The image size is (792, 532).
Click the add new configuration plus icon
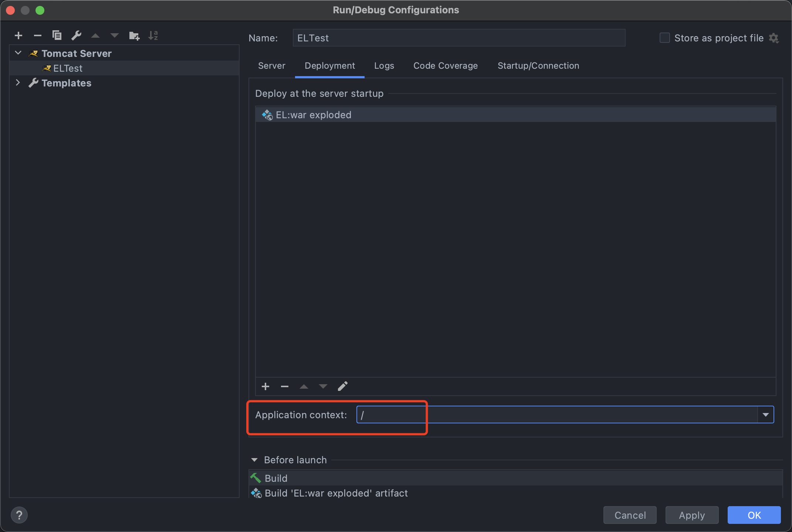point(18,35)
